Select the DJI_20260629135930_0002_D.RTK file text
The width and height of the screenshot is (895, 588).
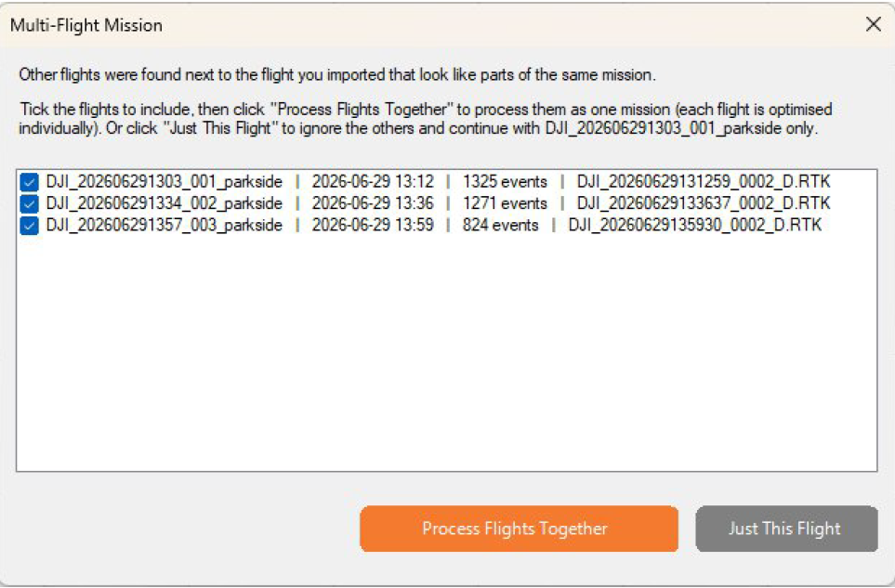coord(694,226)
